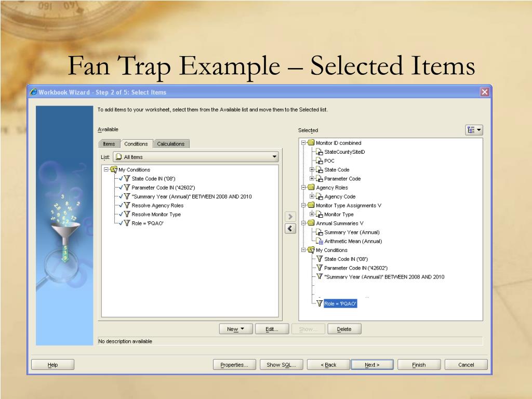Open Properties... dialog
Image resolution: width=532 pixels, height=399 pixels.
pyautogui.click(x=234, y=365)
